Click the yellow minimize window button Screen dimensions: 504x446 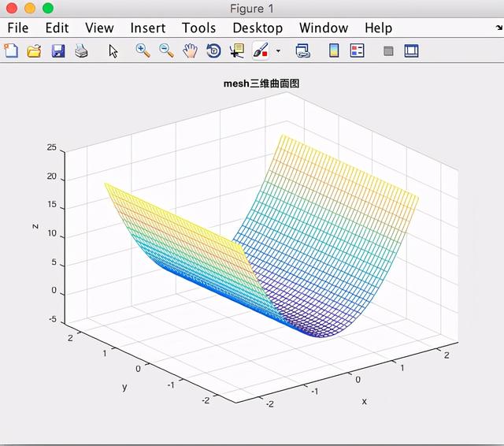pos(30,8)
